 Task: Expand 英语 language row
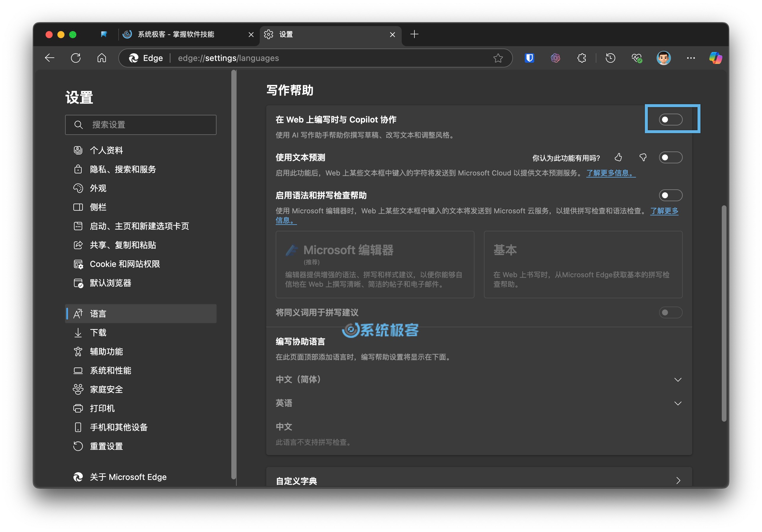(479, 403)
